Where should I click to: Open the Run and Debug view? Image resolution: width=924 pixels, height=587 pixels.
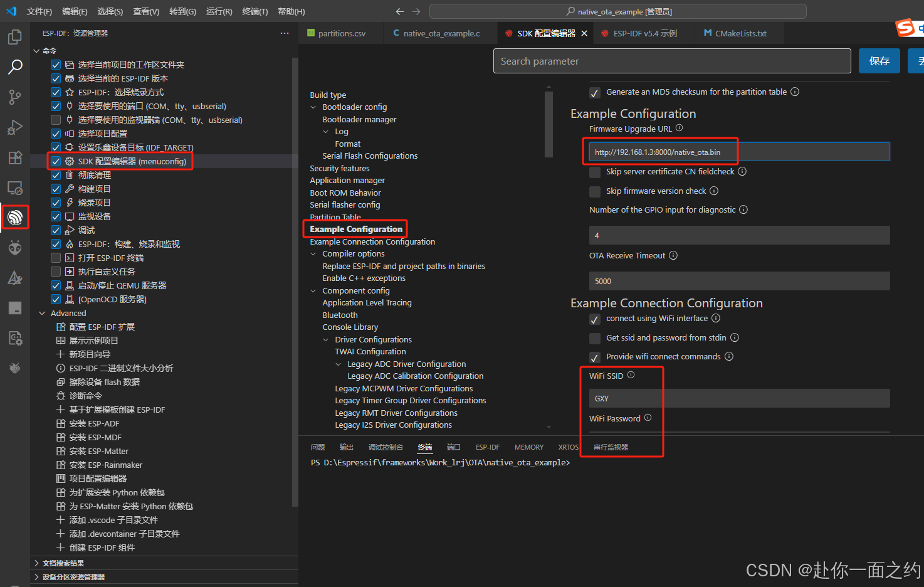[x=15, y=127]
